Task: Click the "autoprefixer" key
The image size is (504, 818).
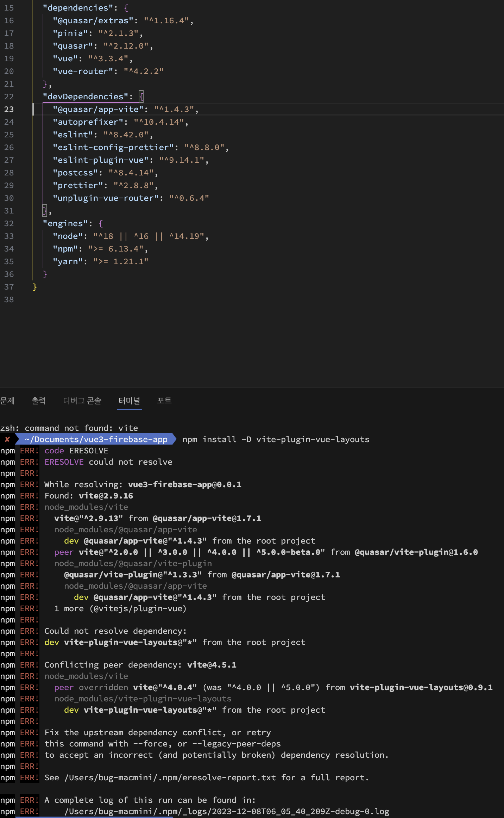Action: click(x=88, y=122)
